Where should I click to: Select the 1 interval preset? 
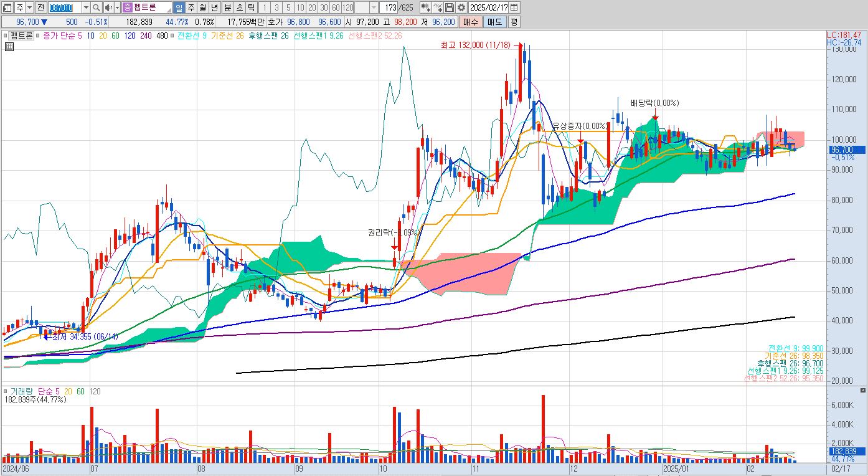(x=265, y=7)
